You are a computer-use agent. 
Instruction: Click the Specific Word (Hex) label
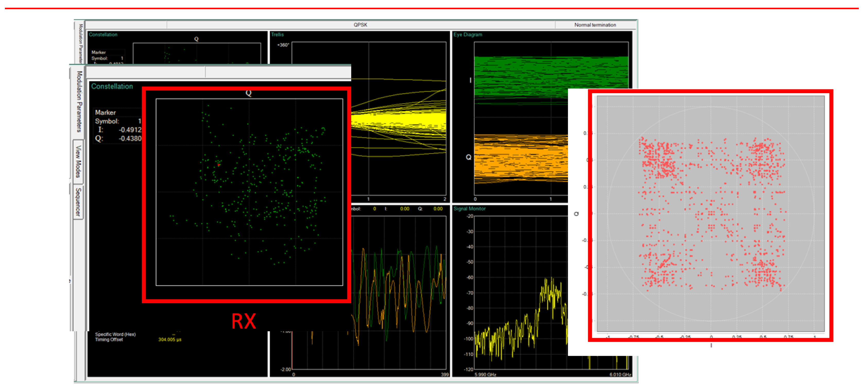point(115,334)
